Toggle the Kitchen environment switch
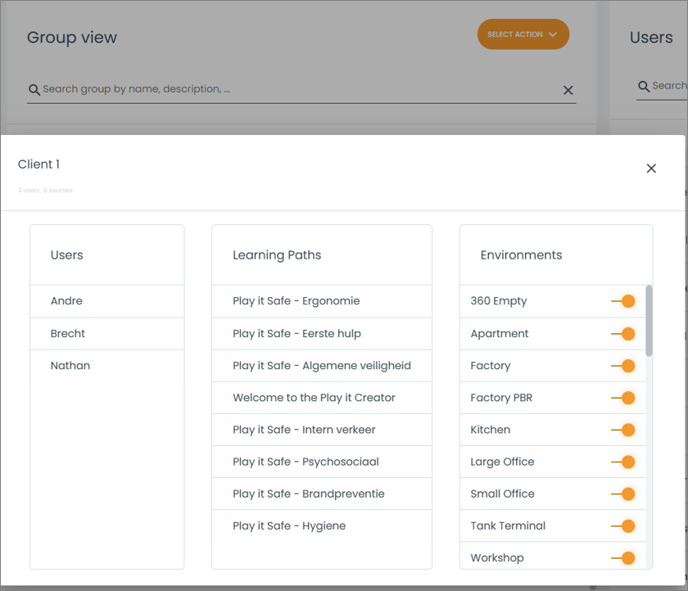 point(623,430)
